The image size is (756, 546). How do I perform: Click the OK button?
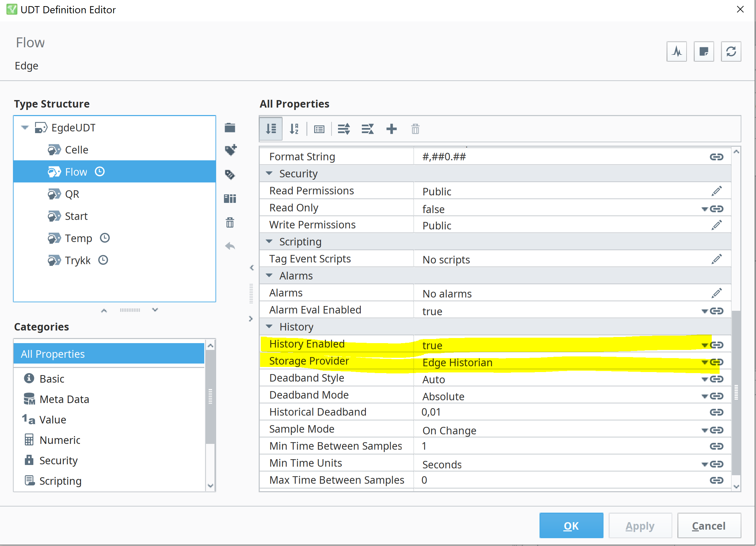click(x=571, y=526)
